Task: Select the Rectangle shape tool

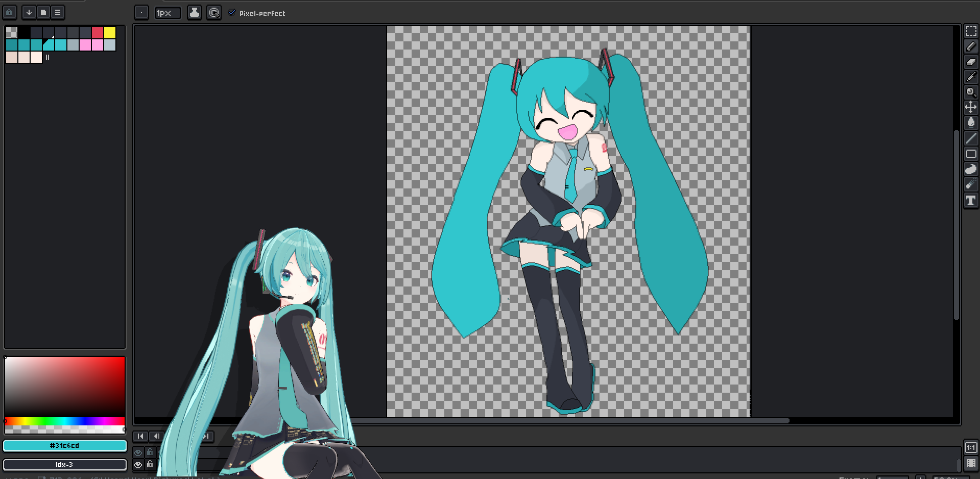Action: 971,154
